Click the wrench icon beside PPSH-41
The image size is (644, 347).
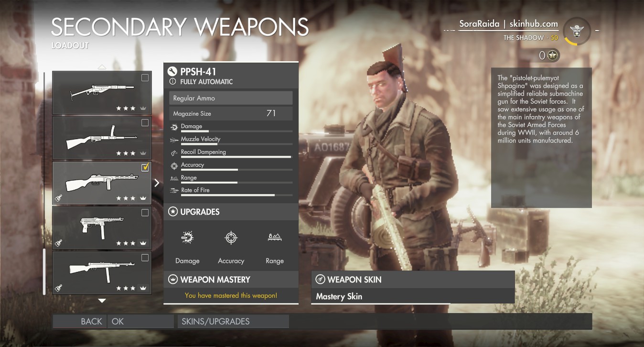coord(172,72)
